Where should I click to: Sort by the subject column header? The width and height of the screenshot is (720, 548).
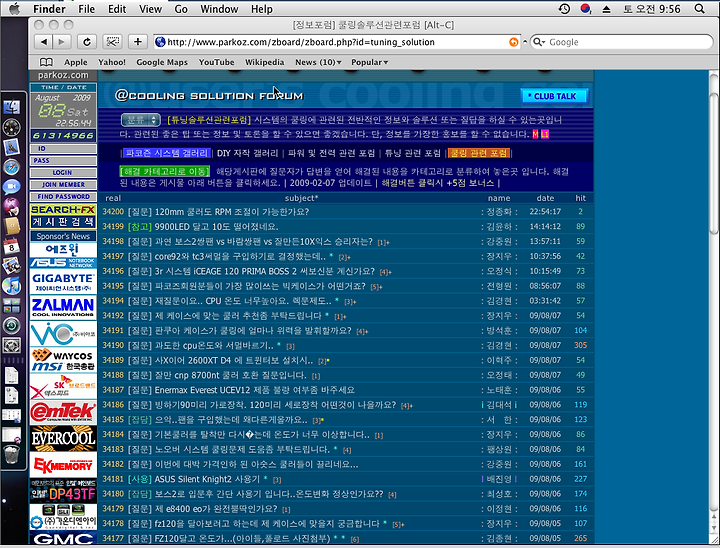[x=301, y=198]
